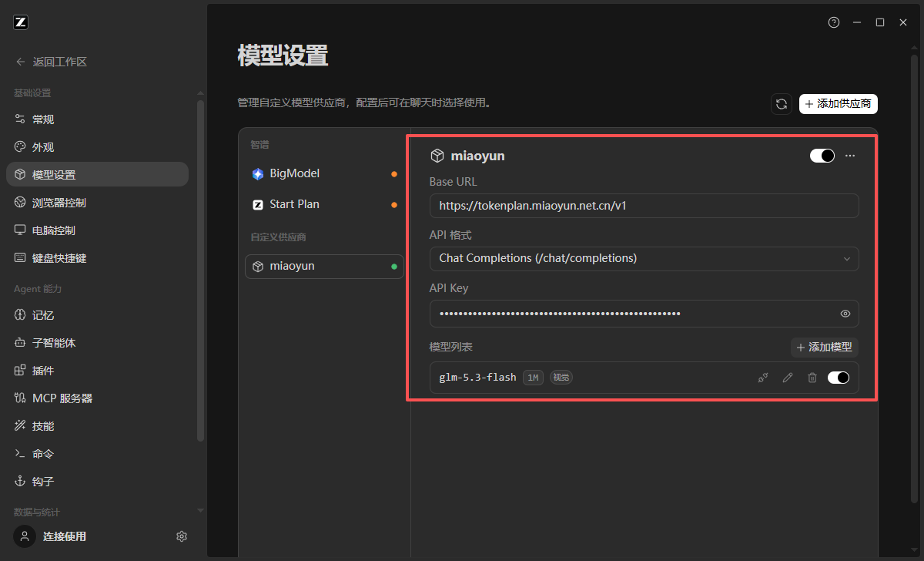Image resolution: width=924 pixels, height=561 pixels.
Task: Open 钩子 hooks page
Action: pos(97,482)
